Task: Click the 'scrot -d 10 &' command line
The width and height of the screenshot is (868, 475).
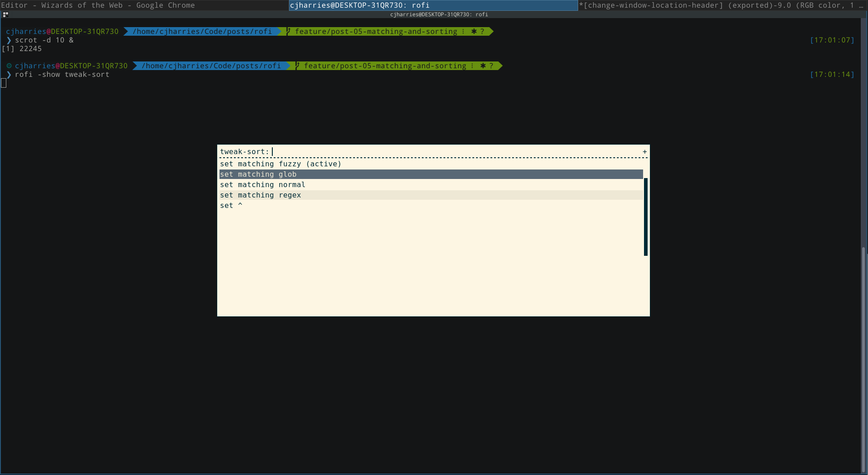Action: pyautogui.click(x=44, y=40)
